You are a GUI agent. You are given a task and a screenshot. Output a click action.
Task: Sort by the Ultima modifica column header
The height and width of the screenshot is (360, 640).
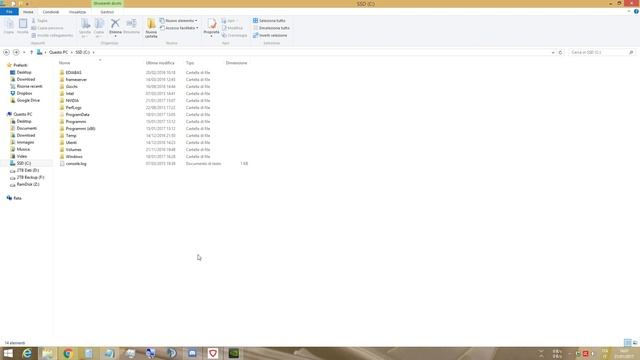click(x=160, y=63)
